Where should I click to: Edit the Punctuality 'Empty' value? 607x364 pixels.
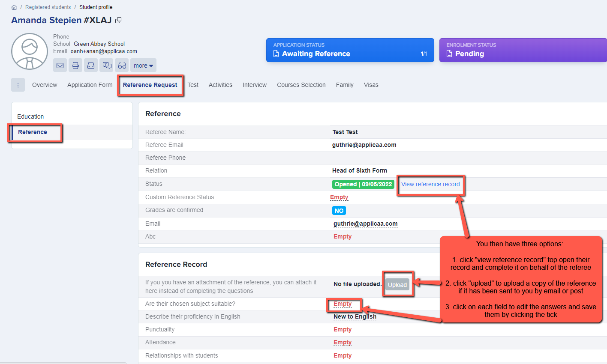[343, 329]
